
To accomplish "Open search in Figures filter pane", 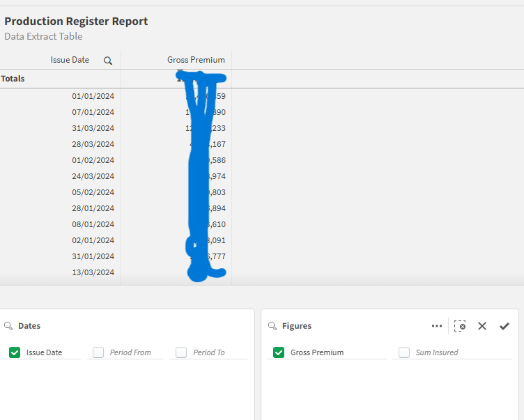I will [x=272, y=326].
